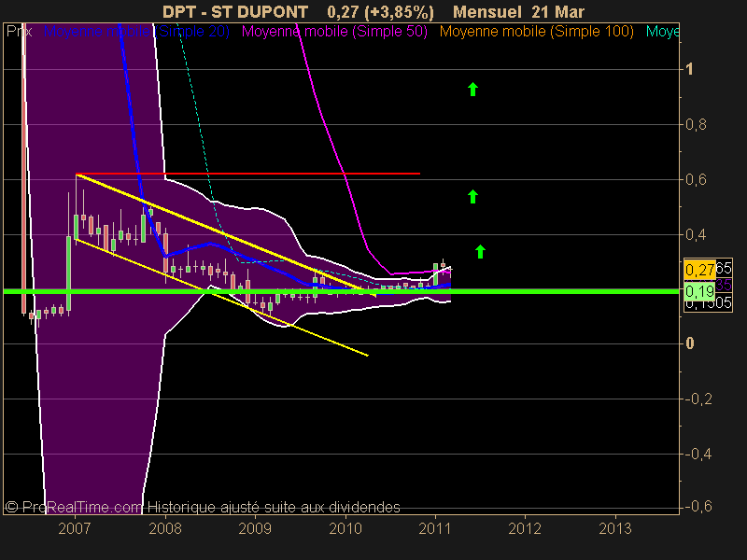This screenshot has width=747, height=560.
Task: Click the 0,27 (+3,85%) price quote
Action: [381, 11]
